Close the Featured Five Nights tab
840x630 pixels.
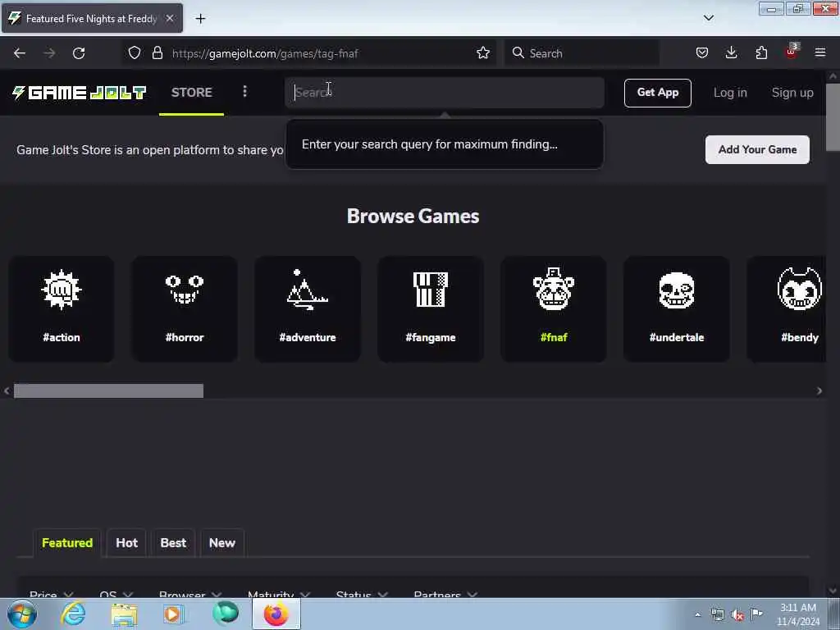click(x=170, y=19)
